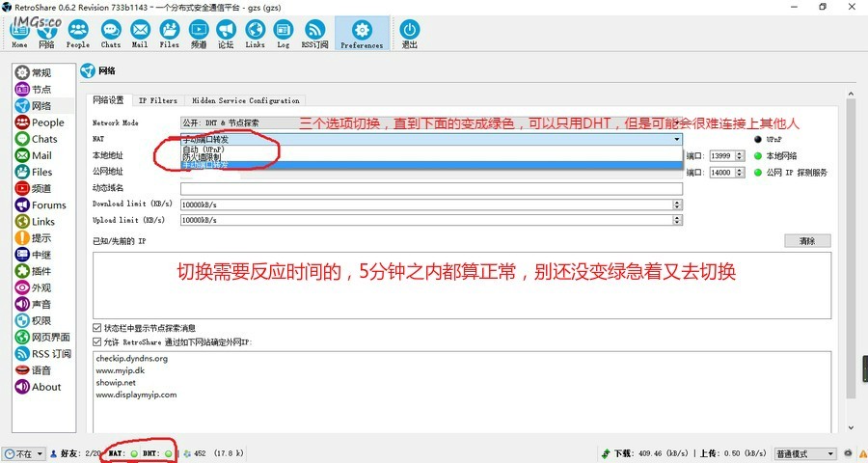
Task: Open 频道 channels from the top toolbar
Action: 199,33
